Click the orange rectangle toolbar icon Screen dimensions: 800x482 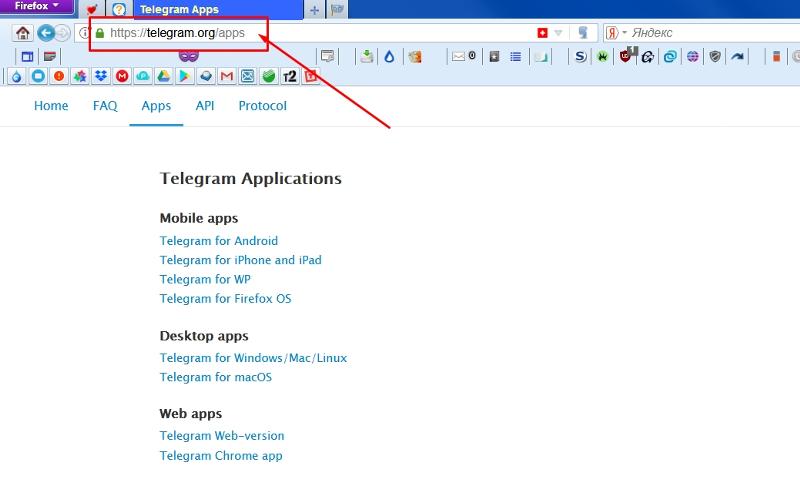click(776, 57)
